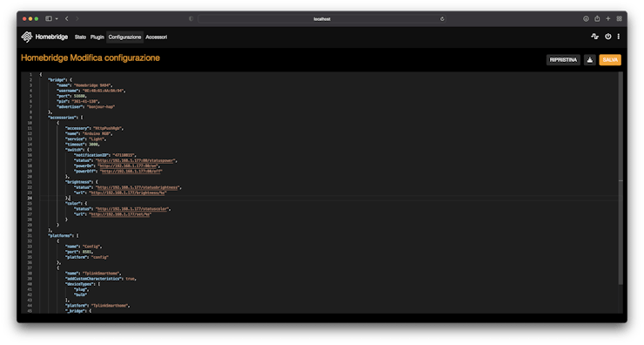This screenshot has height=345, width=644.
Task: Click the Homebridge brand name link
Action: (51, 37)
